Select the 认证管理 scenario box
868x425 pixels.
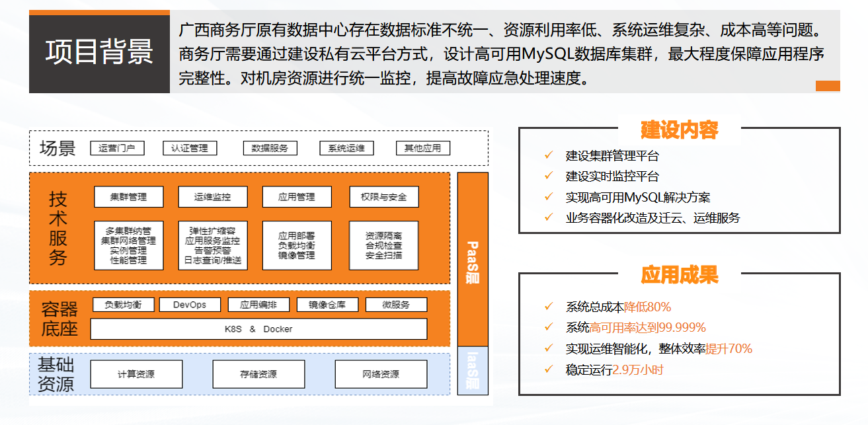pyautogui.click(x=190, y=148)
